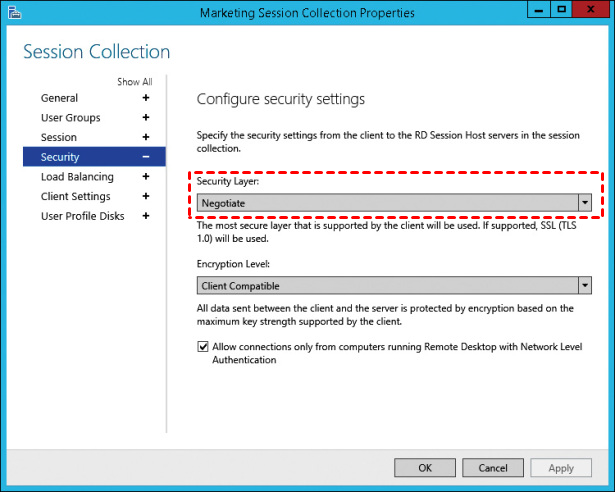
Task: Click the Cancel button
Action: (x=493, y=467)
